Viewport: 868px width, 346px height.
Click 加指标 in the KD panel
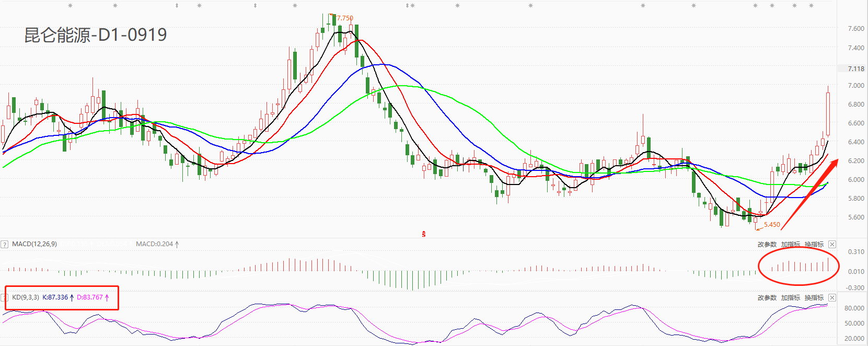(790, 297)
